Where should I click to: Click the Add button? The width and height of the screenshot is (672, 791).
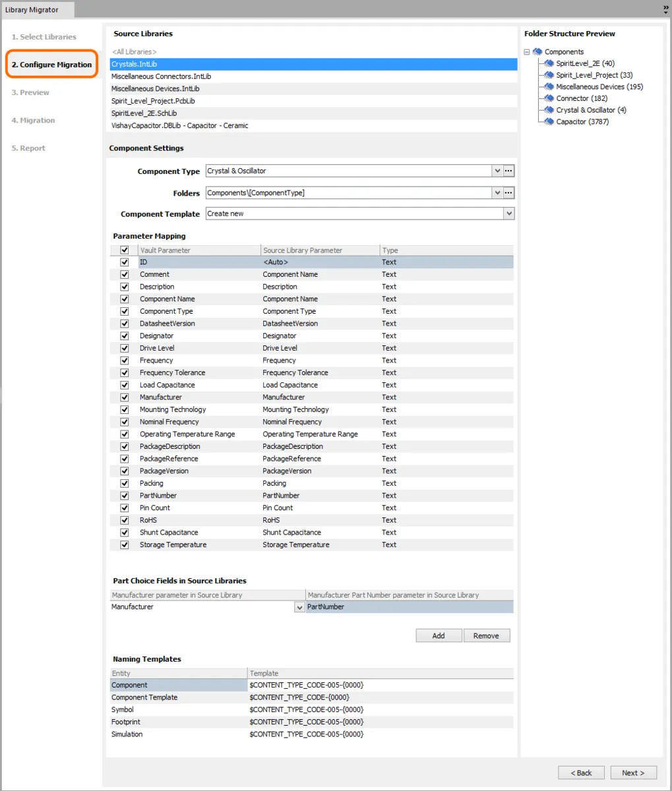coord(439,635)
